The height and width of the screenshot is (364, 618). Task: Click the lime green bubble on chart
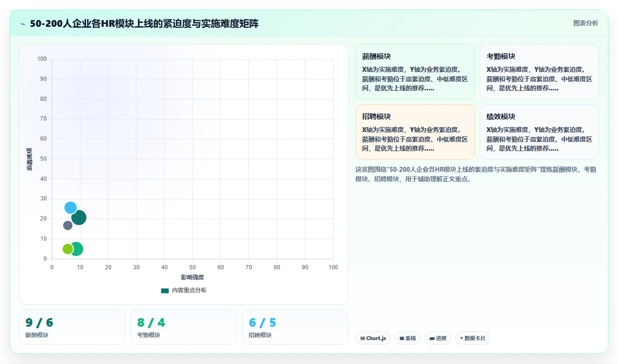pos(67,249)
